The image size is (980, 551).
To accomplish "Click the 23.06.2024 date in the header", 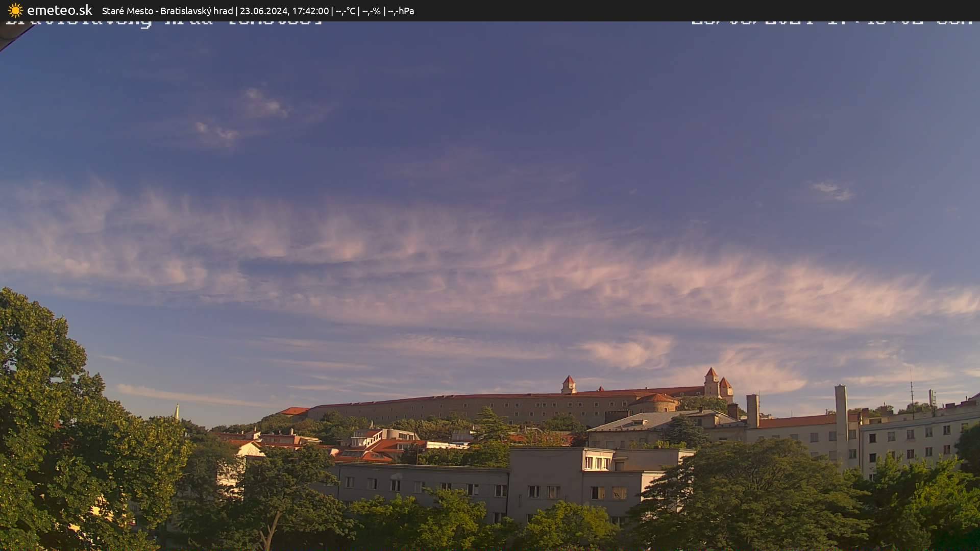I will 263,11.
